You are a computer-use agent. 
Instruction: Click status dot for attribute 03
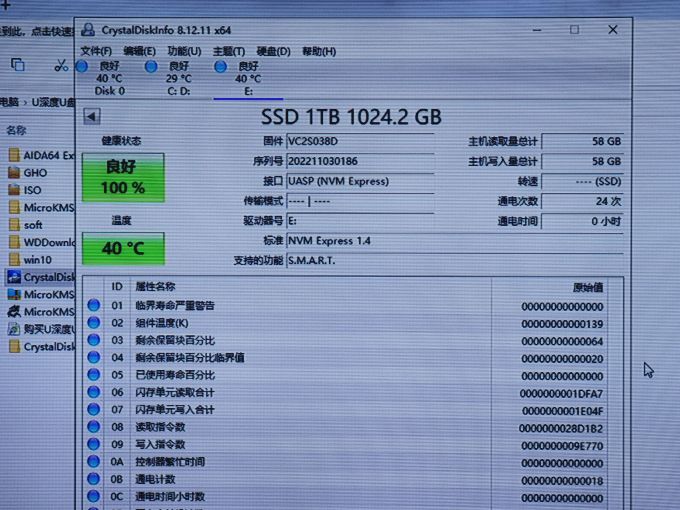point(94,340)
